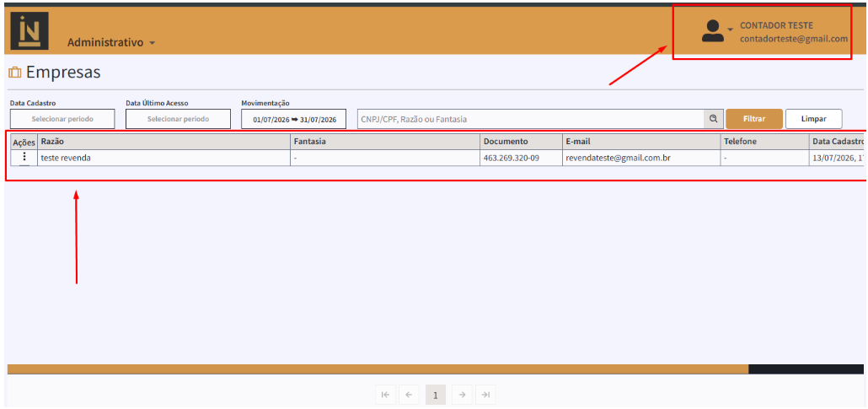Go to the previous page of results
The height and width of the screenshot is (409, 868).
point(409,396)
